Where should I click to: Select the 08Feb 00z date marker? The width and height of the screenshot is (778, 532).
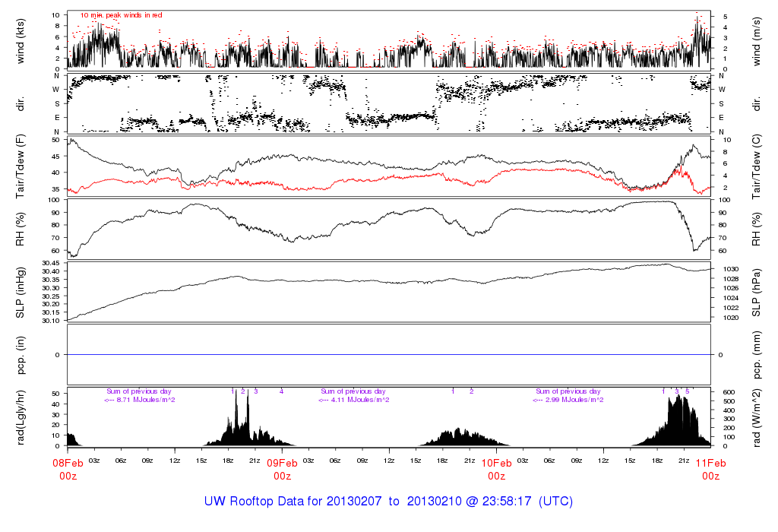click(x=68, y=468)
